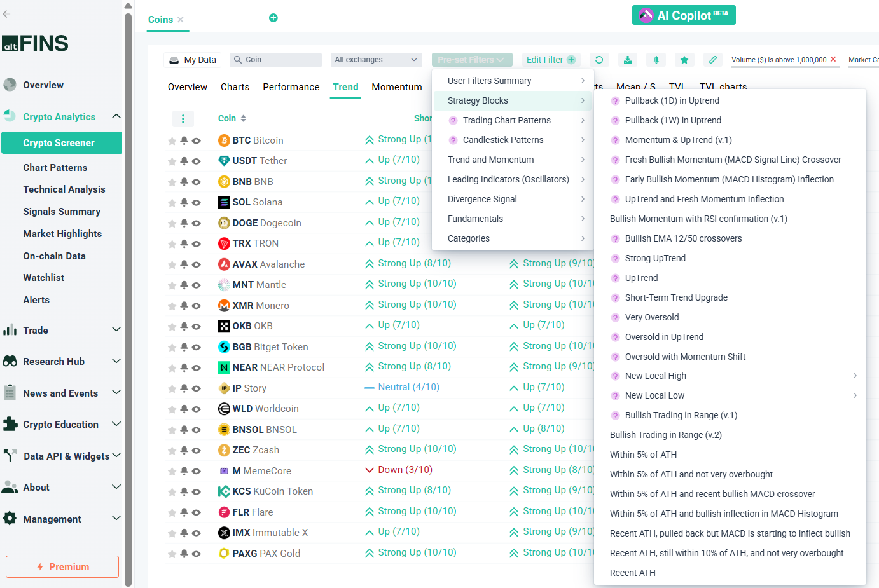Screen dimensions: 879x588
Task: Switch to the Performance tab
Action: click(x=291, y=87)
